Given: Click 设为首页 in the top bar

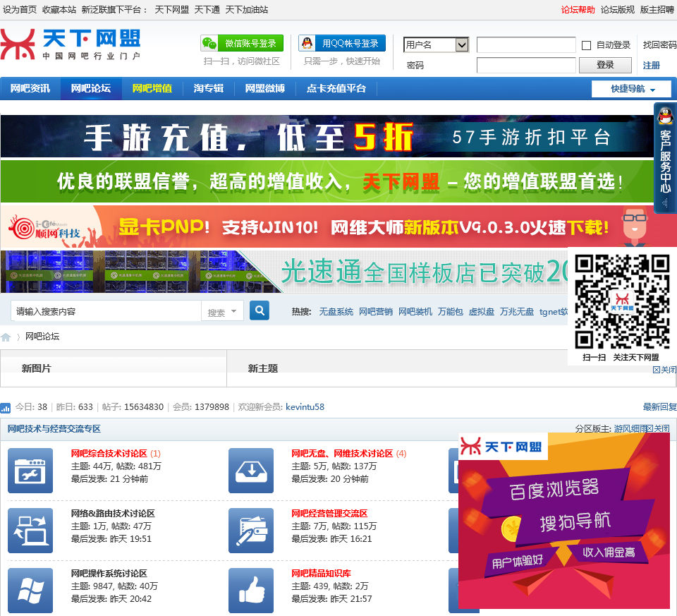Looking at the screenshot, I should pos(20,10).
